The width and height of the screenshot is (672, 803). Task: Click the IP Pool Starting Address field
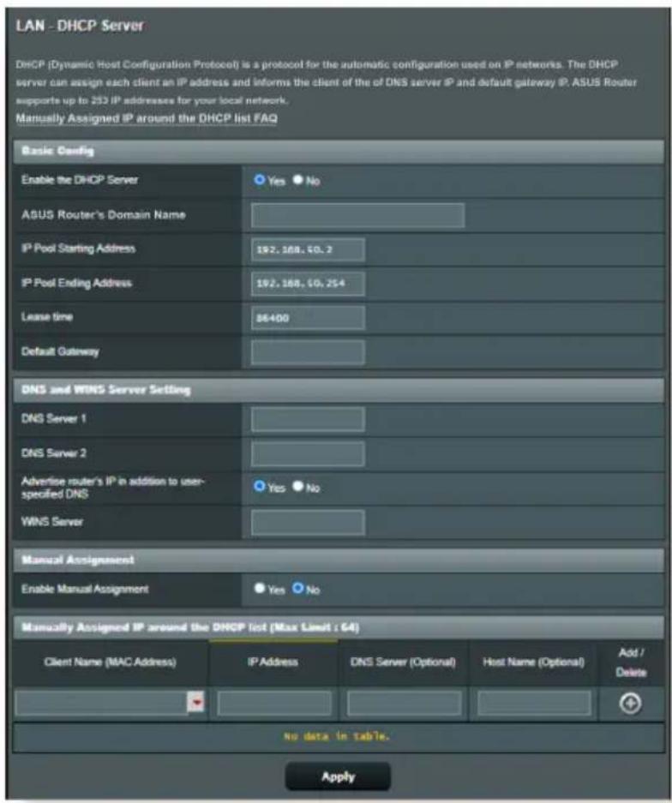(308, 249)
